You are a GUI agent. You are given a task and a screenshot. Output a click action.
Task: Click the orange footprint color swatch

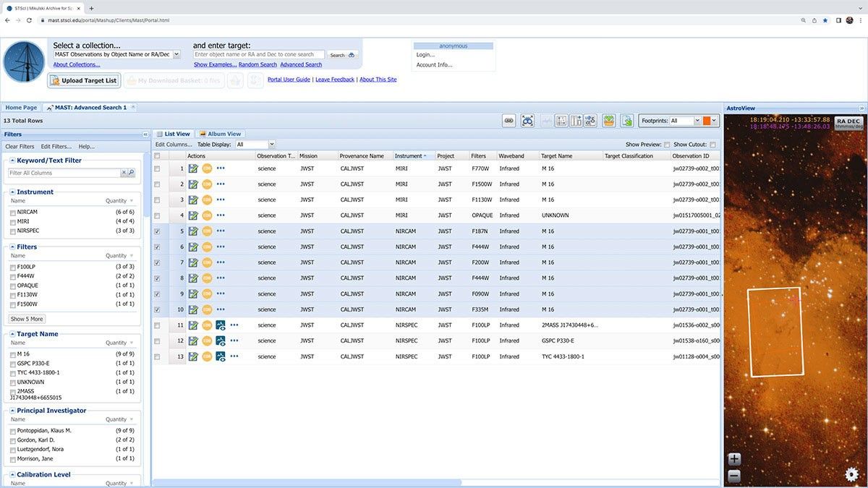tap(707, 121)
